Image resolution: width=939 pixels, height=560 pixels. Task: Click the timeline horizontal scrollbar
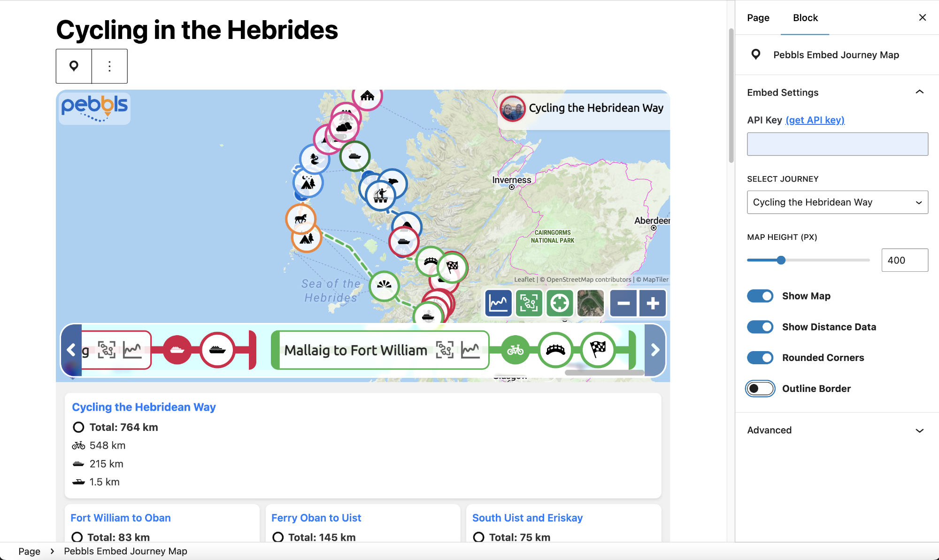point(604,373)
